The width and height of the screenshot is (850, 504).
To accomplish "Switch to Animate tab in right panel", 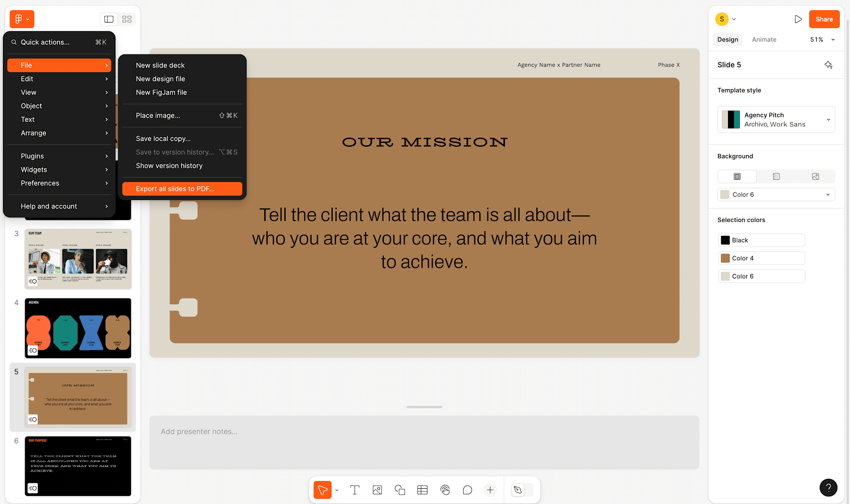I will click(x=764, y=40).
